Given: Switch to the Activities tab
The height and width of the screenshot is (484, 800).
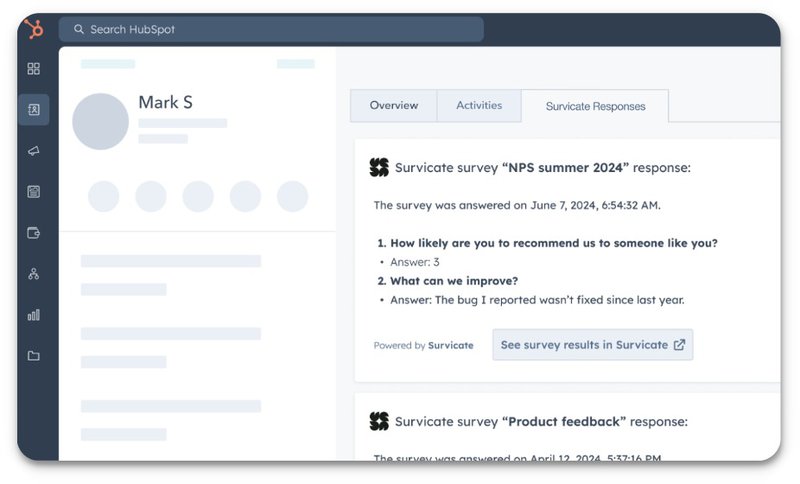Looking at the screenshot, I should click(x=479, y=106).
